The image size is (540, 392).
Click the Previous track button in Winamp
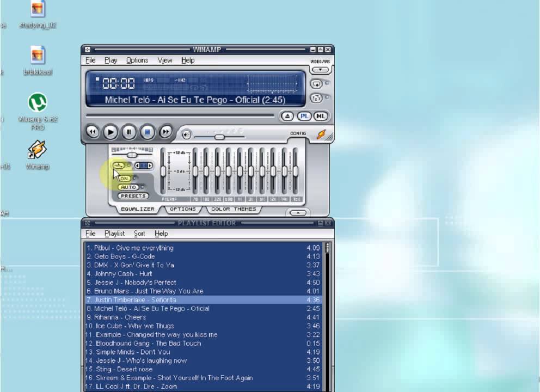click(x=93, y=132)
